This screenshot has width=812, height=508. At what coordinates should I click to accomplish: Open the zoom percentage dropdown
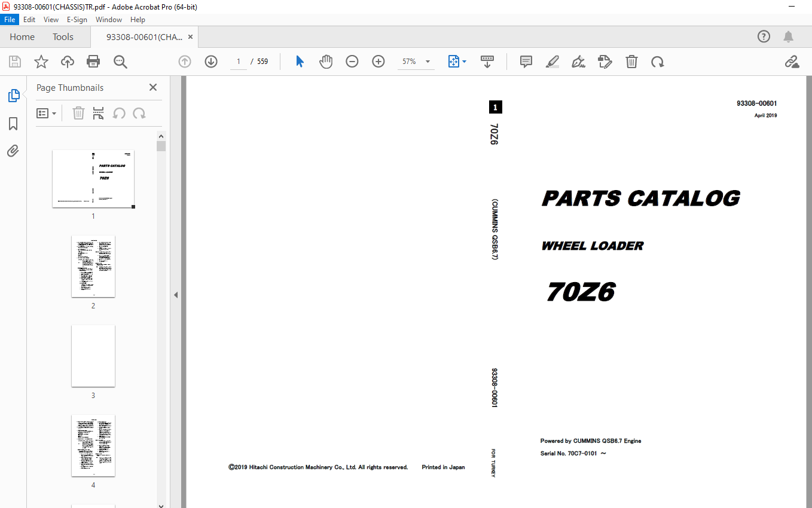pos(428,62)
